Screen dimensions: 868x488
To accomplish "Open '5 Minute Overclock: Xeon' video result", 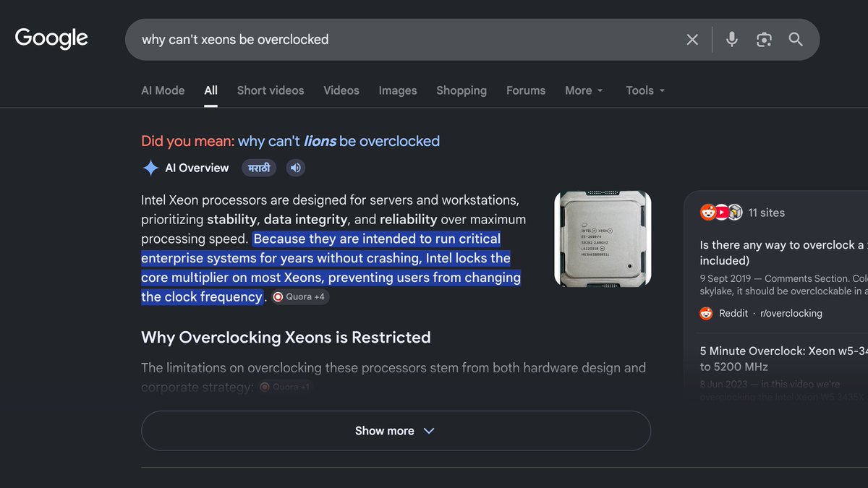I will click(x=783, y=359).
